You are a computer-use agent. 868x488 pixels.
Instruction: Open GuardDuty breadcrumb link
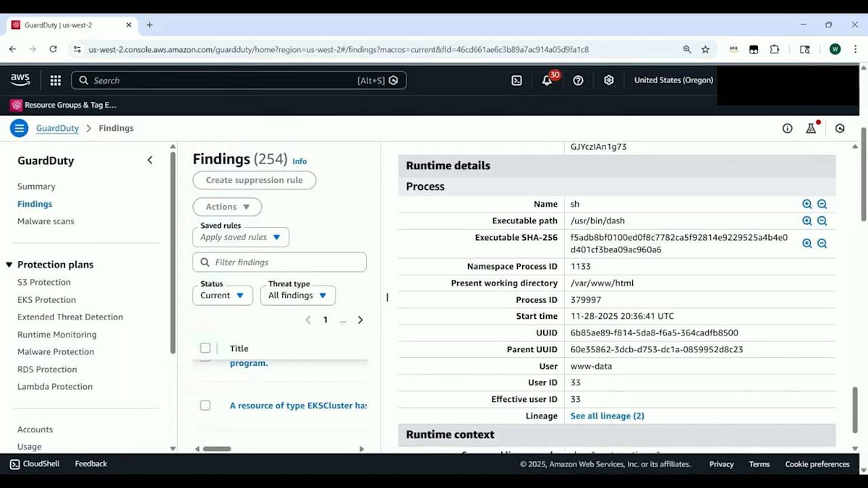[x=57, y=128]
